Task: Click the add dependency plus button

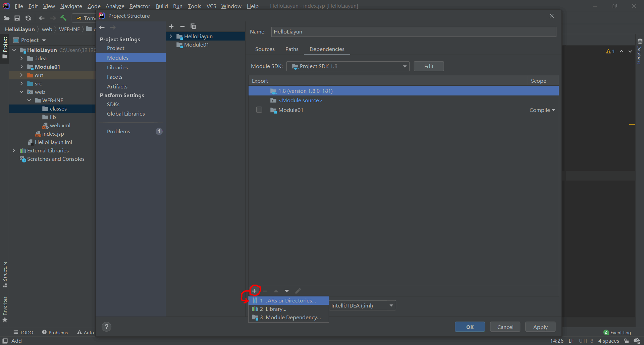Action: pyautogui.click(x=254, y=291)
